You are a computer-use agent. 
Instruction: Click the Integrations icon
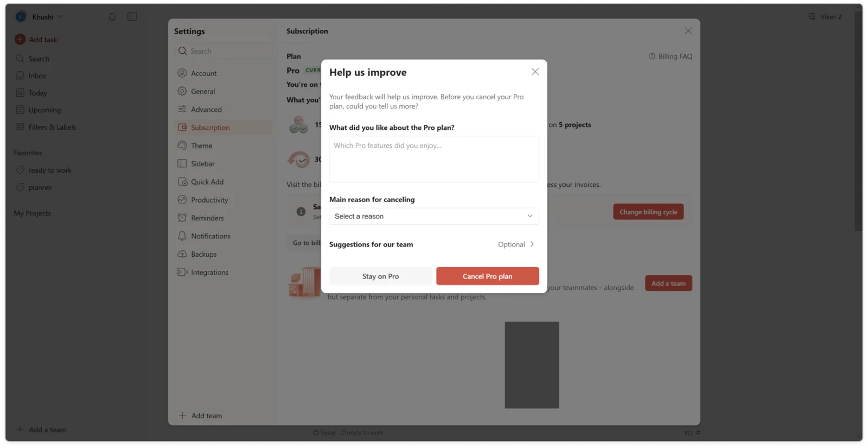(x=182, y=272)
